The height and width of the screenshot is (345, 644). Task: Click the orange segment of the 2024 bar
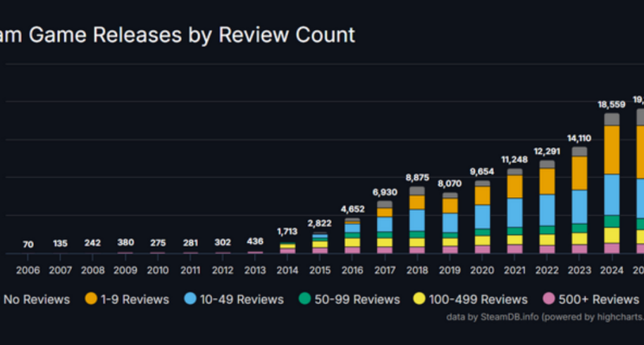612,149
